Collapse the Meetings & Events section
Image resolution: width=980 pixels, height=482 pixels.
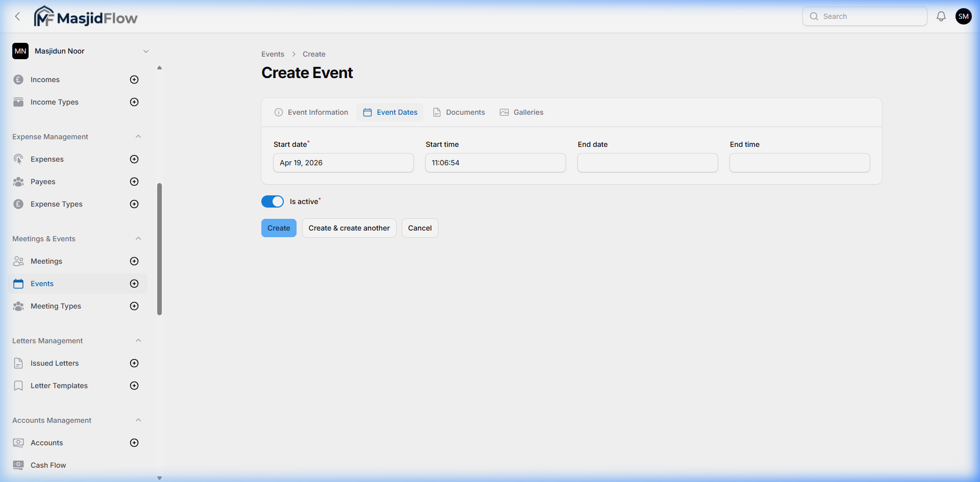[138, 238]
